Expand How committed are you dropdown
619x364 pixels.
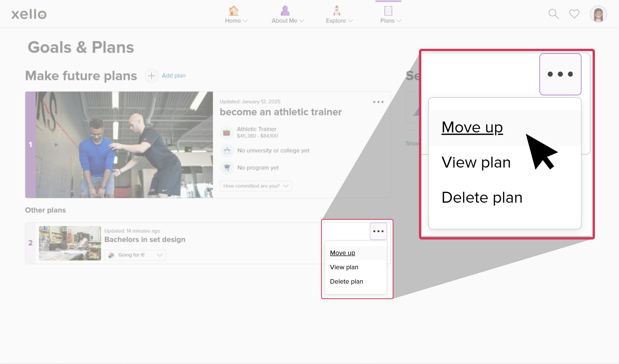pos(256,186)
